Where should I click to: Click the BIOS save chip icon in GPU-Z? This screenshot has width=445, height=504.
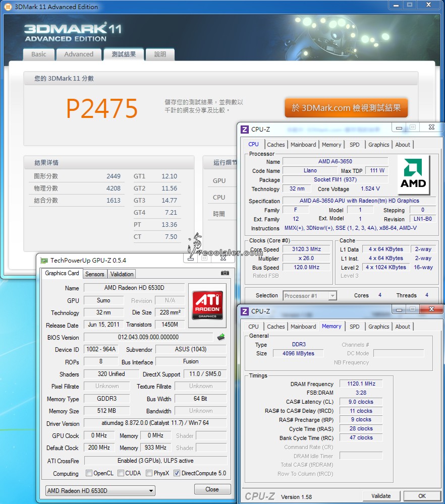(x=221, y=337)
